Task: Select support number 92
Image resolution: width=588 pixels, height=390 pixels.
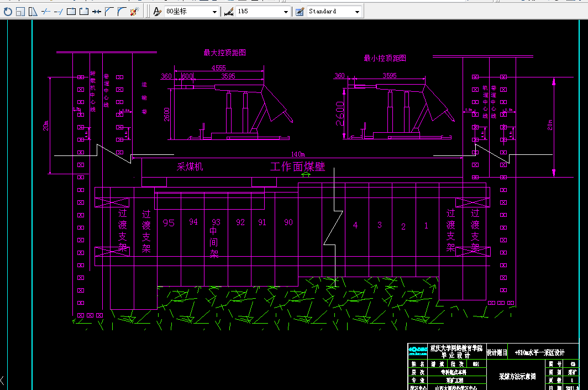Action: 240,222
